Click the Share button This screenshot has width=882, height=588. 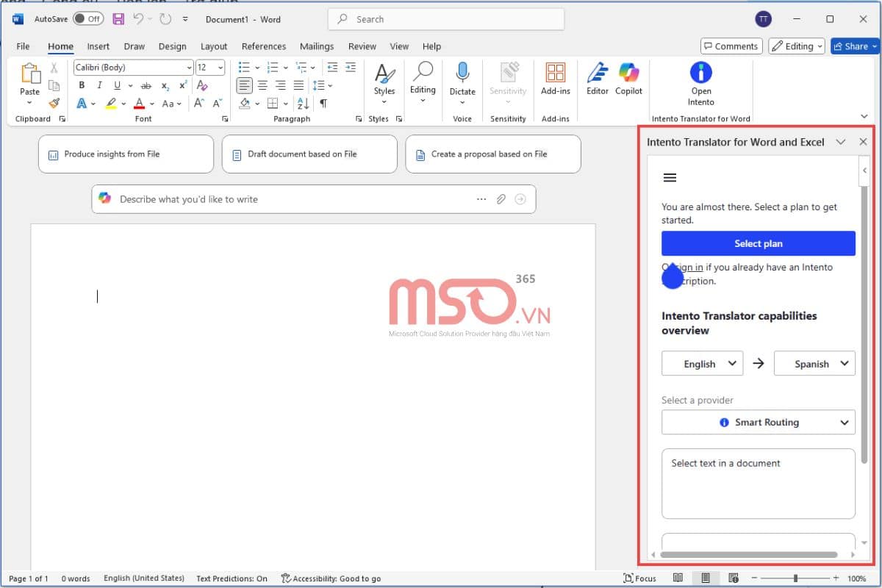tap(855, 46)
